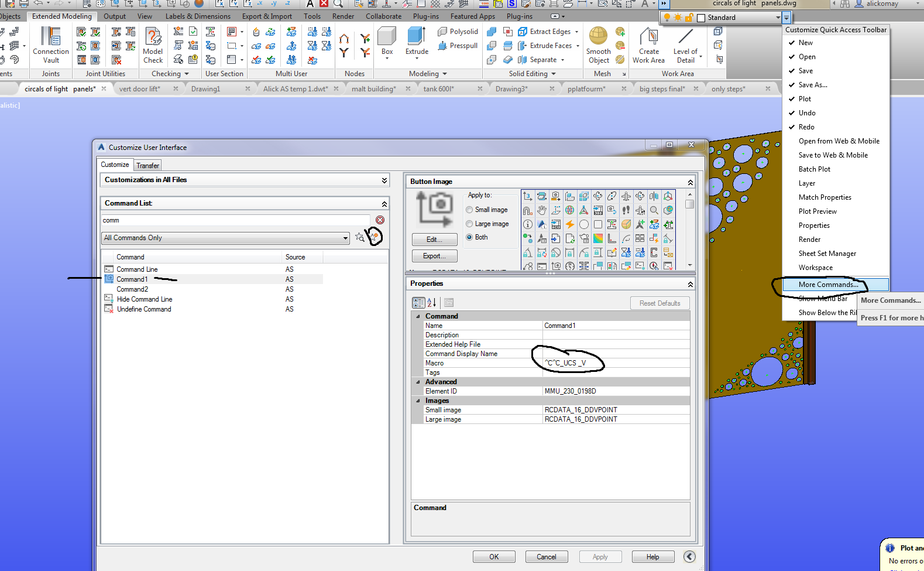Choose More Commands... in Quick Access menu
The width and height of the screenshot is (924, 571).
[x=836, y=285]
